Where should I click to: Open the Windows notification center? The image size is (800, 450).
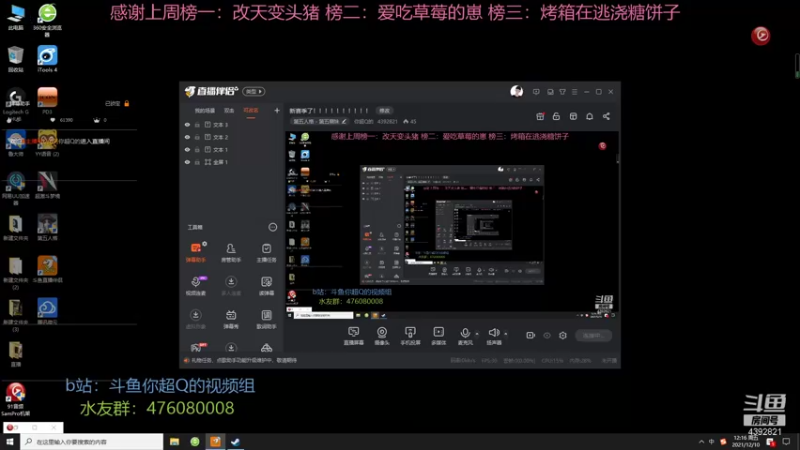pos(786,442)
